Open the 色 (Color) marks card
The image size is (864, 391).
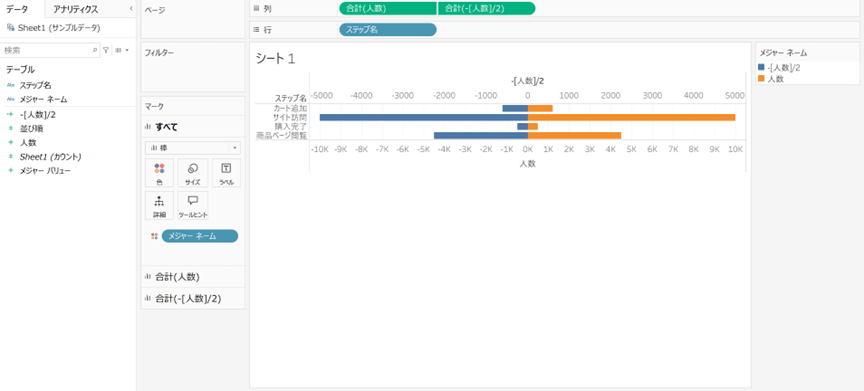(159, 173)
